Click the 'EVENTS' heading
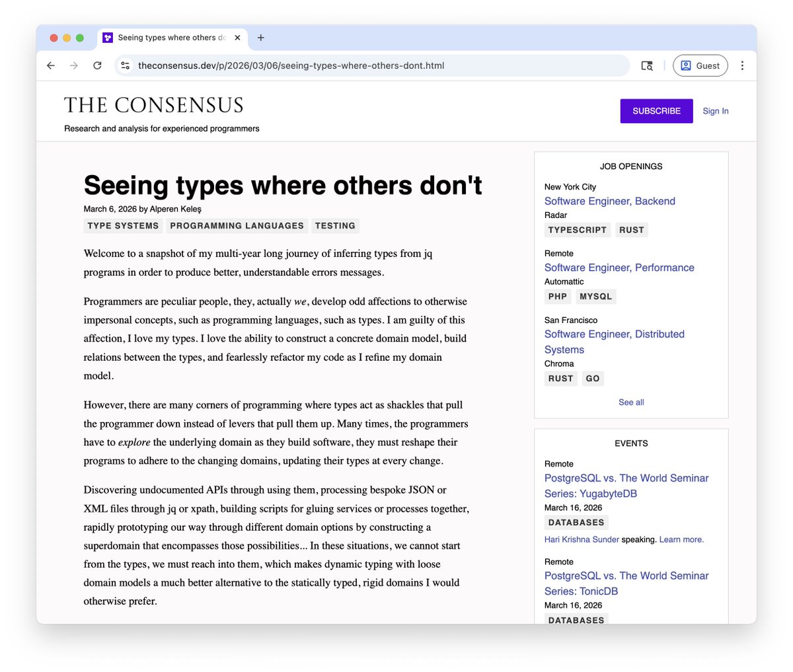 (x=631, y=443)
